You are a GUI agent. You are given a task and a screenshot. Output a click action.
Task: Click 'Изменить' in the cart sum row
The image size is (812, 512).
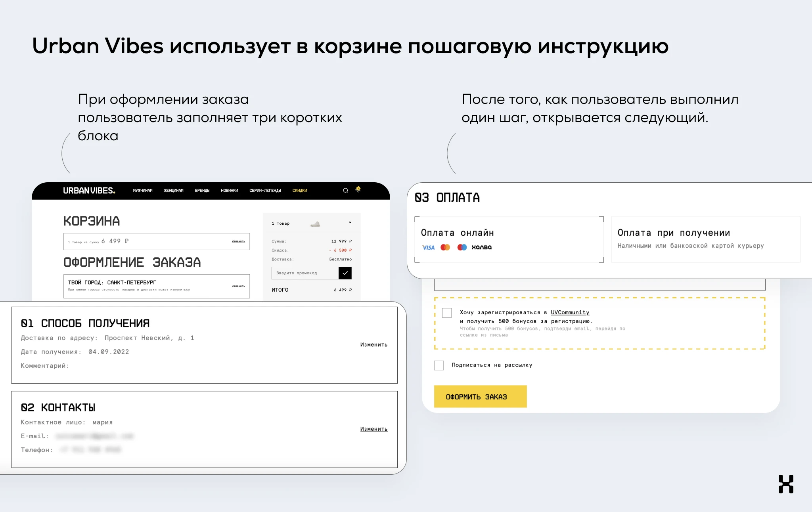238,241
